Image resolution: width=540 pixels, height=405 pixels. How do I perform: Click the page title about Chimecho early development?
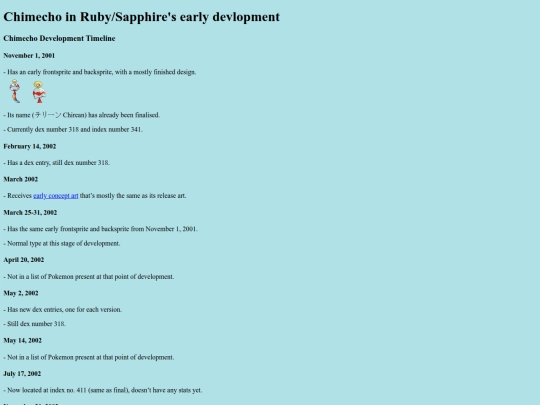pos(142,17)
